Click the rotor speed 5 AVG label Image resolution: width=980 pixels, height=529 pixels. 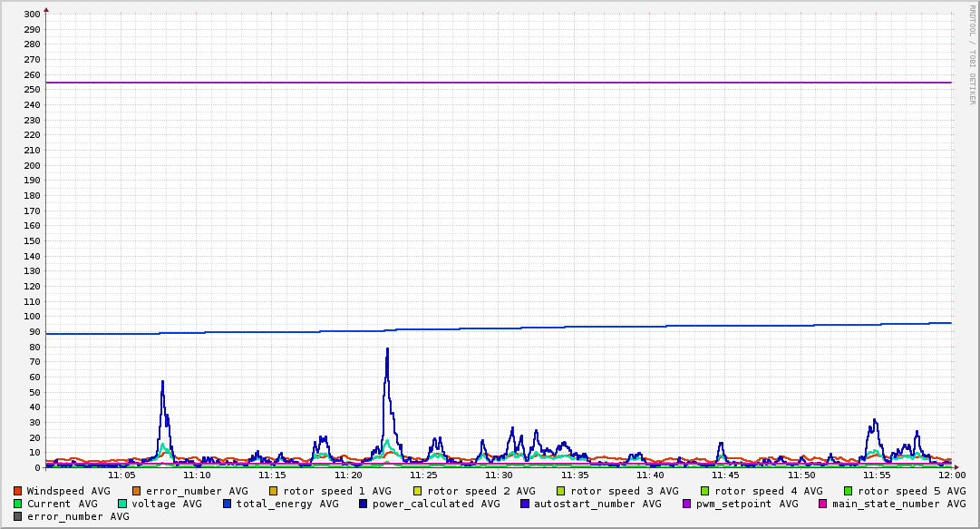[912, 491]
